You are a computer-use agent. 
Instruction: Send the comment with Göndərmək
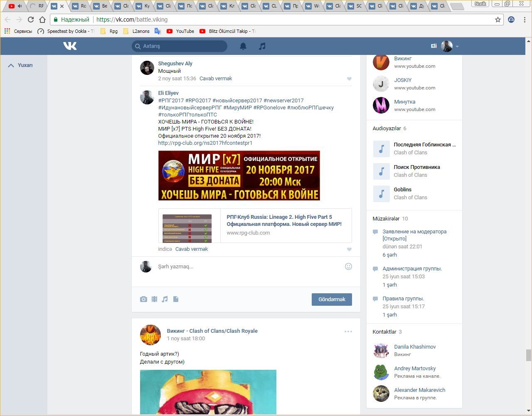click(332, 300)
